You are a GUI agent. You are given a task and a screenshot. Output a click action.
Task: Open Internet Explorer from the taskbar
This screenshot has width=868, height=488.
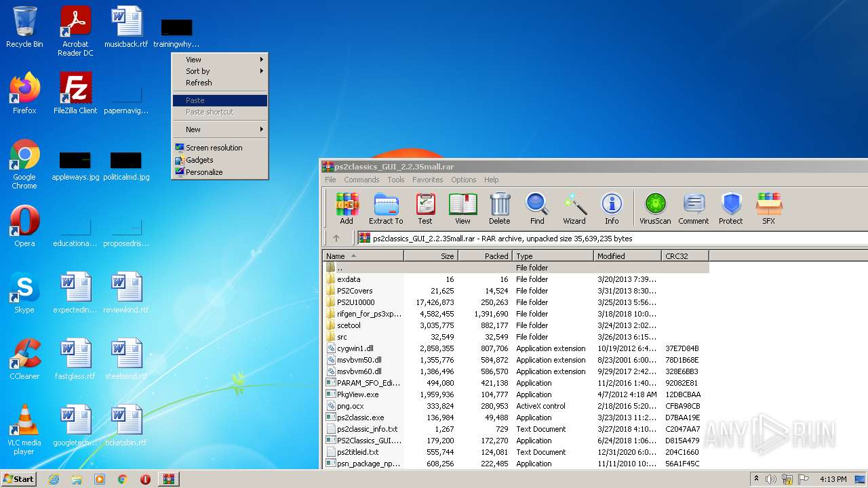(54, 479)
